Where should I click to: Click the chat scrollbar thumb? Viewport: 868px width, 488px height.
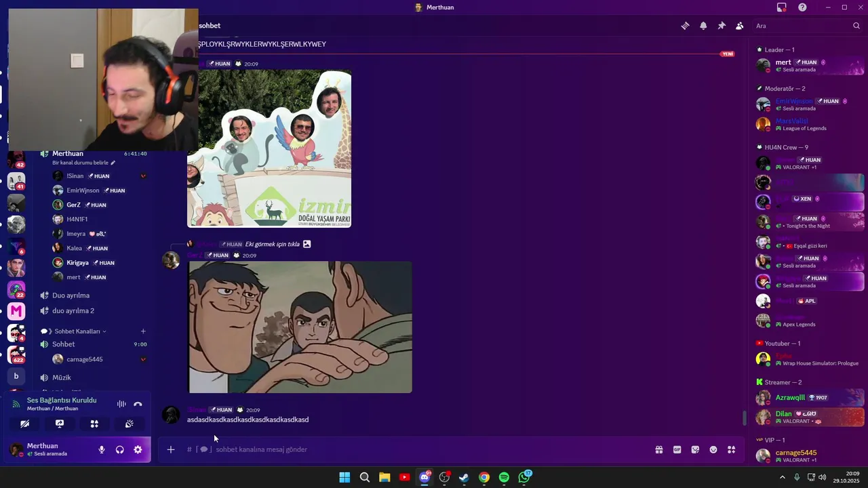tap(744, 418)
